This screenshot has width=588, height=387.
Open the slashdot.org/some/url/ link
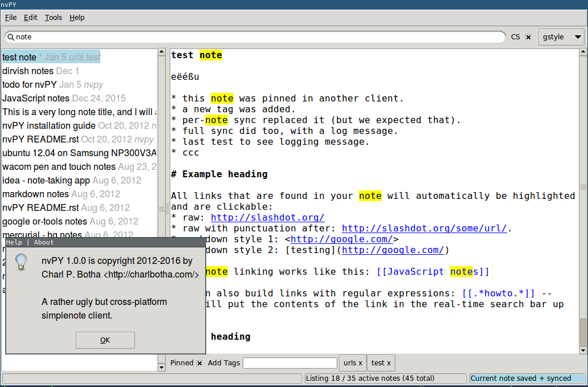pyautogui.click(x=424, y=229)
